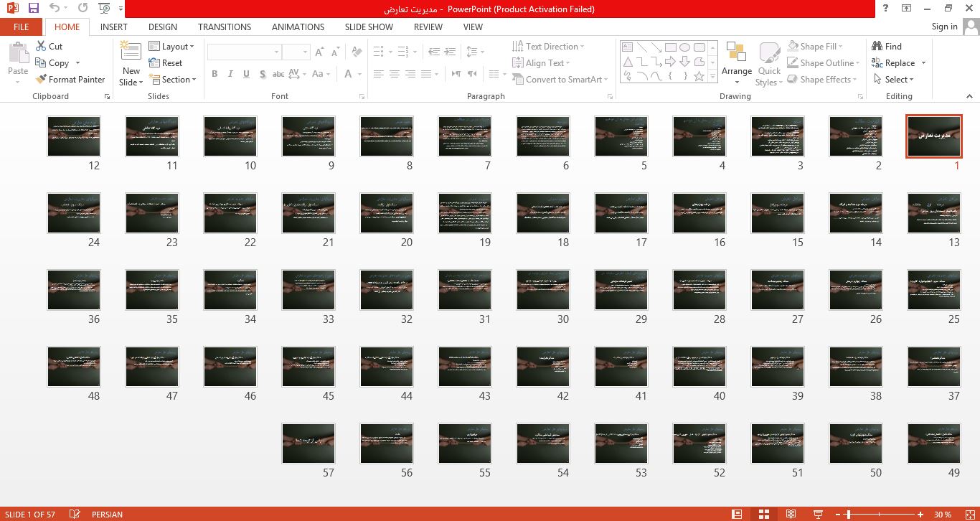Toggle Slide Sorter view in status bar
The width and height of the screenshot is (980, 521).
click(764, 514)
